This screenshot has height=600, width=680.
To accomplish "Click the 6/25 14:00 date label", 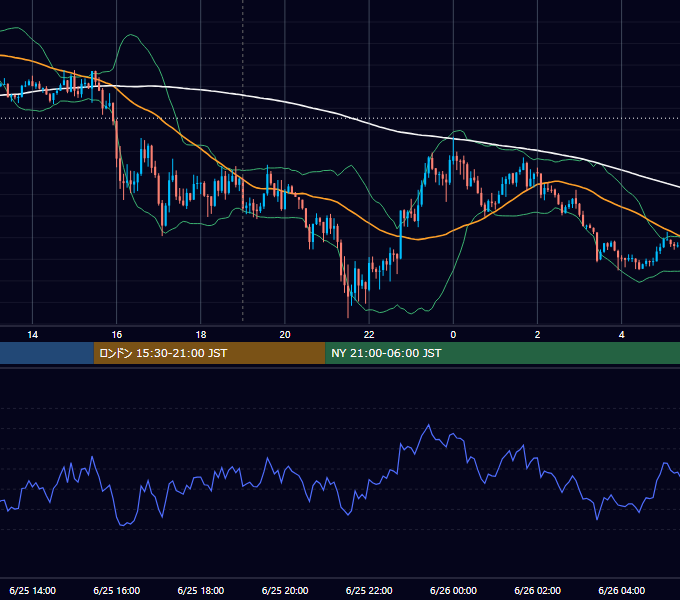I will coord(33,590).
